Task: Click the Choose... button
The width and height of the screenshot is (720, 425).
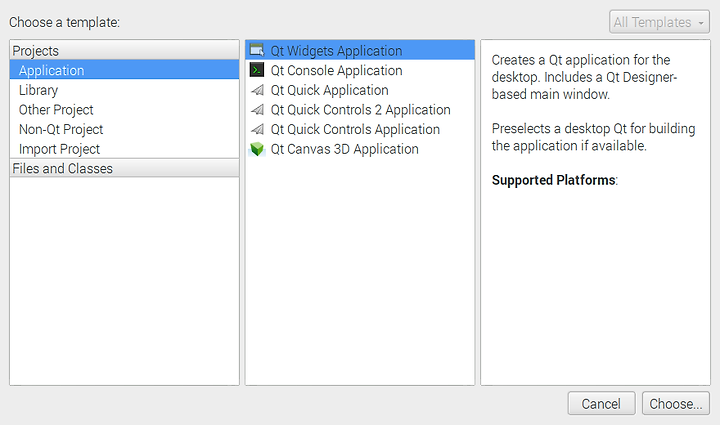Action: pyautogui.click(x=676, y=403)
